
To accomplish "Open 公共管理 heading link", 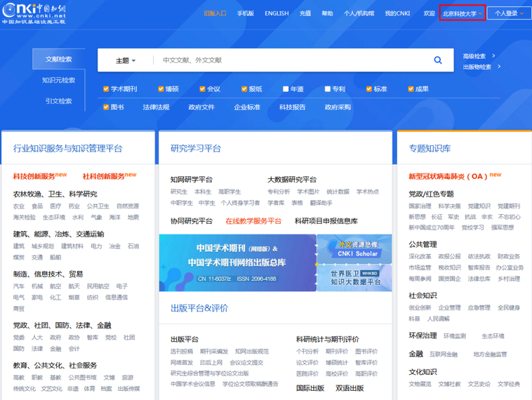I will [423, 244].
